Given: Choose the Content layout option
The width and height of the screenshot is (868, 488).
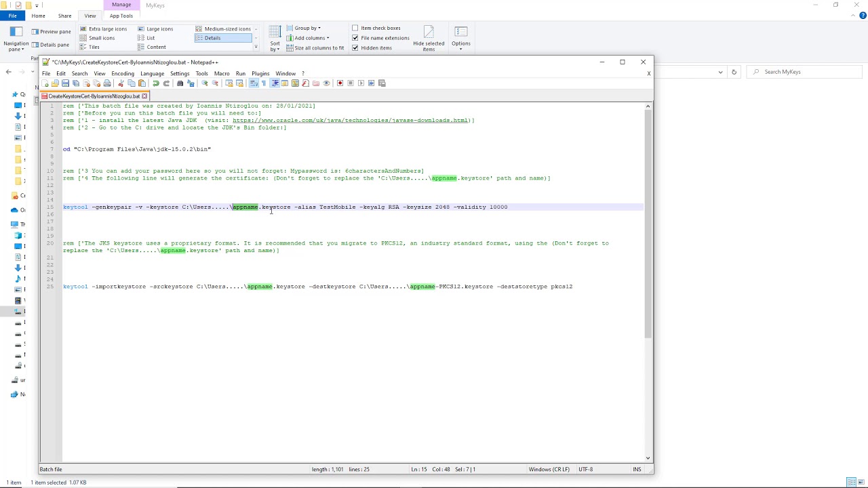Looking at the screenshot, I should coord(152,47).
